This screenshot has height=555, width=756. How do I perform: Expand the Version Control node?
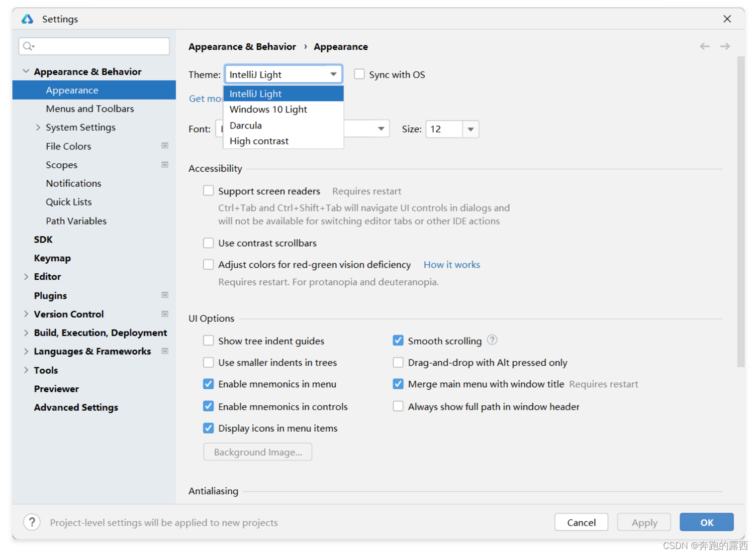(26, 314)
